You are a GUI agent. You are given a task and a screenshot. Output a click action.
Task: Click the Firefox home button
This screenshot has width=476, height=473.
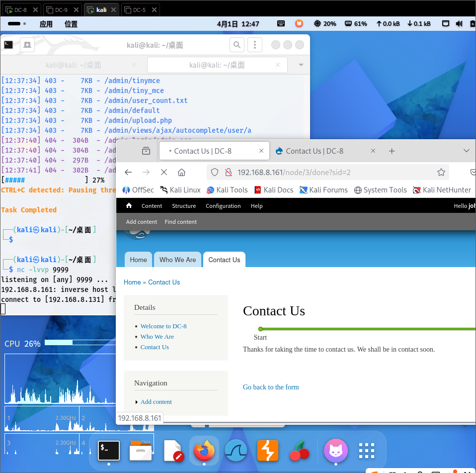pyautogui.click(x=181, y=172)
